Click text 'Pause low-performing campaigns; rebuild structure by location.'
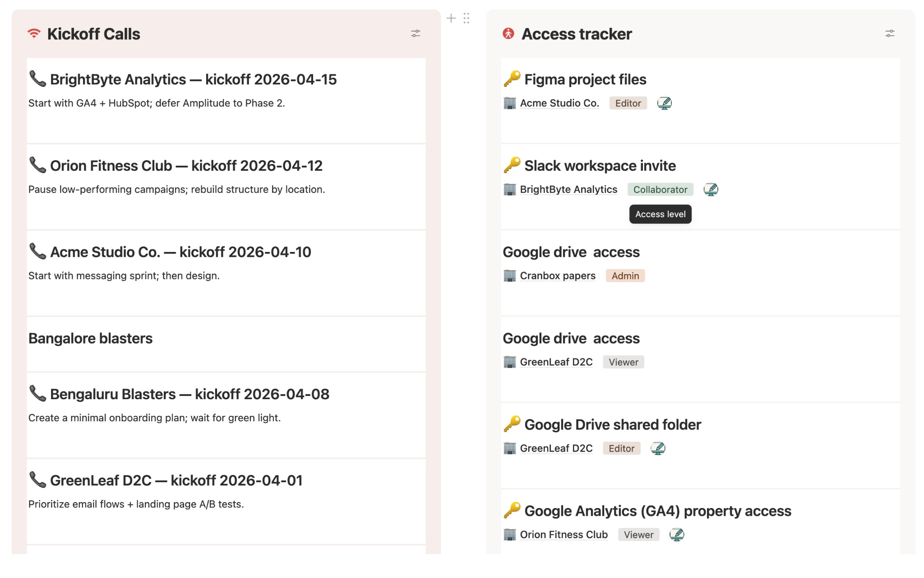 point(177,189)
